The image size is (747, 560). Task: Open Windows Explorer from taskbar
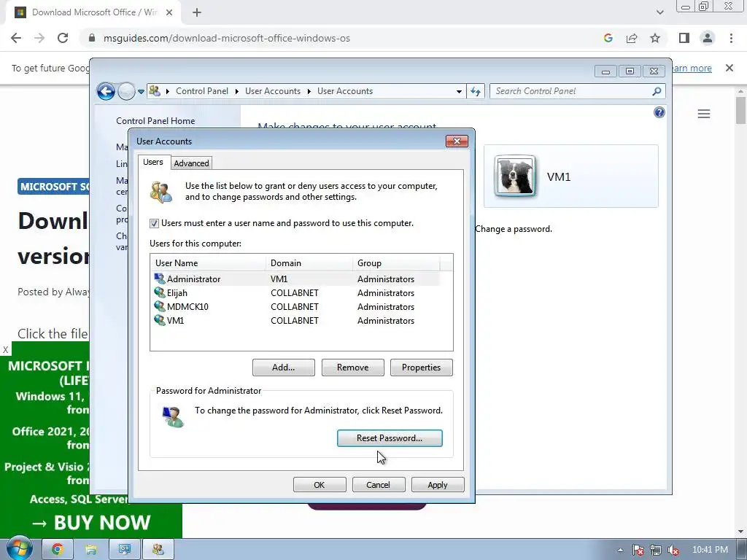click(x=91, y=550)
